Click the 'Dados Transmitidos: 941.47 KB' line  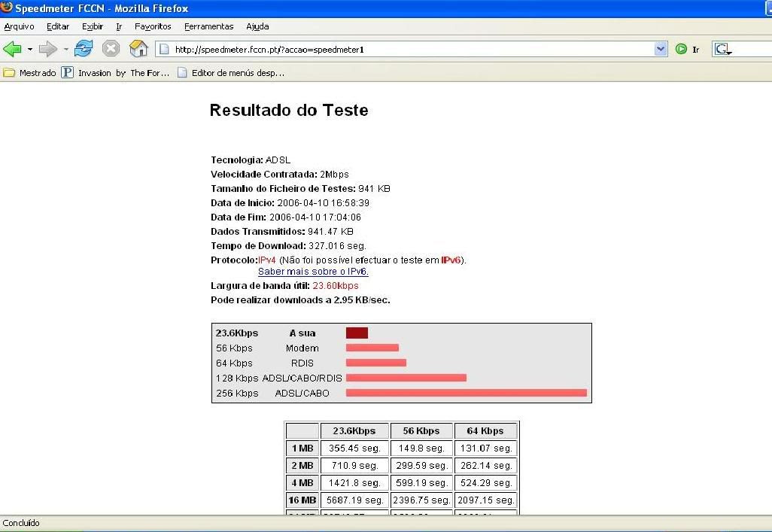(x=282, y=232)
